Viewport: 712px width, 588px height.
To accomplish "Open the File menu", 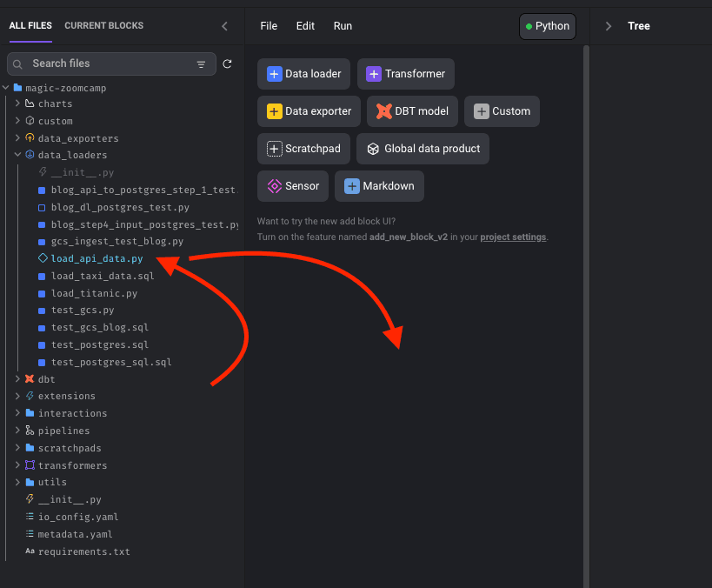I will [x=269, y=26].
